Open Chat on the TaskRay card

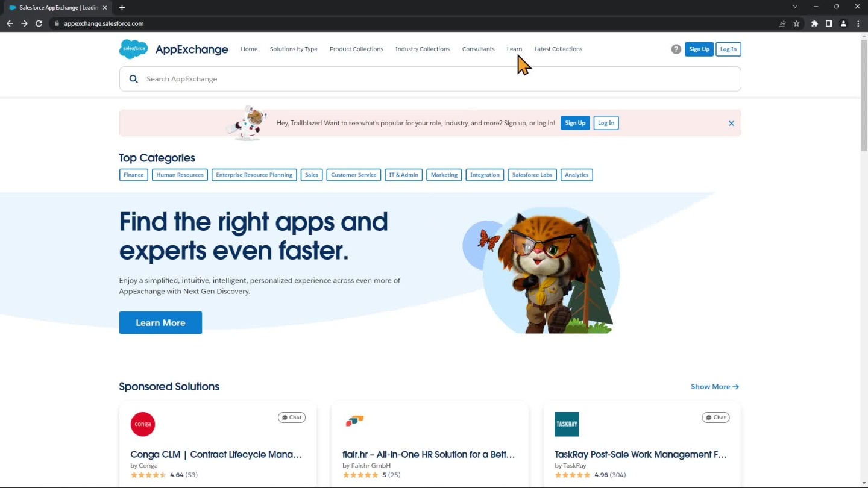715,418
